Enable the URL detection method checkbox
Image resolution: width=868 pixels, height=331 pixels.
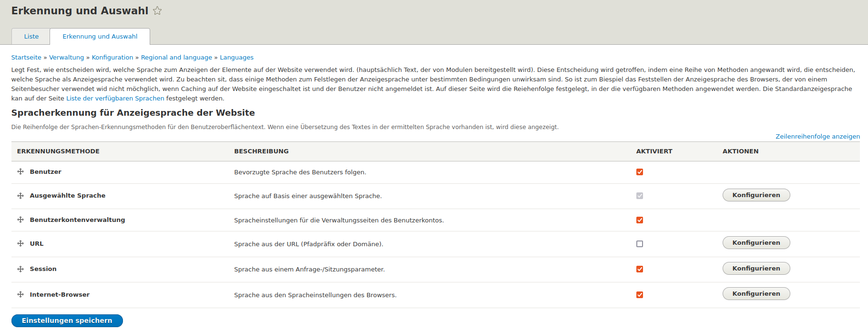pos(640,244)
